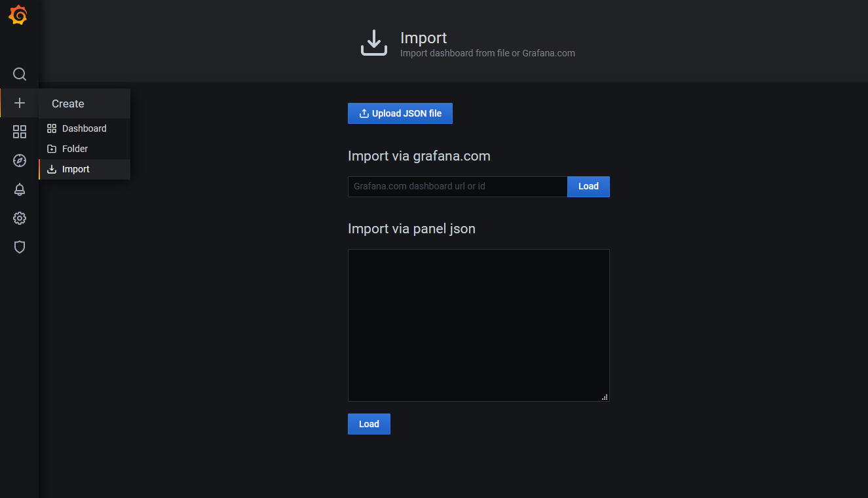This screenshot has height=498, width=868.
Task: Focus the Grafana.com dashboard url or id field
Action: [x=457, y=187]
